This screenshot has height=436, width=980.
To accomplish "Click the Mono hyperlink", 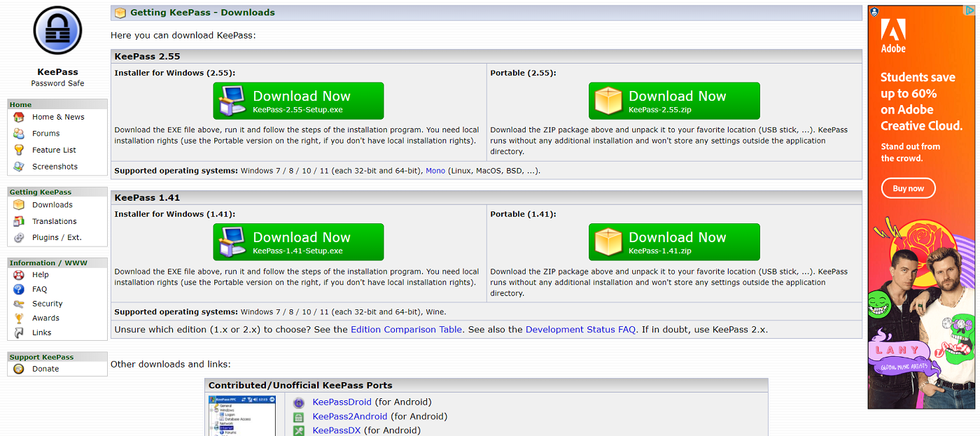I will (x=435, y=170).
